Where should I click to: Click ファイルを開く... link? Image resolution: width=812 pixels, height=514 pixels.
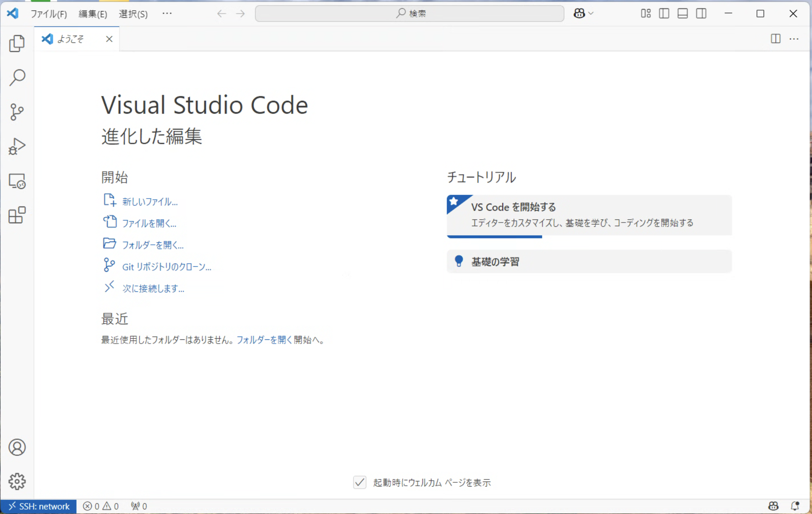149,223
